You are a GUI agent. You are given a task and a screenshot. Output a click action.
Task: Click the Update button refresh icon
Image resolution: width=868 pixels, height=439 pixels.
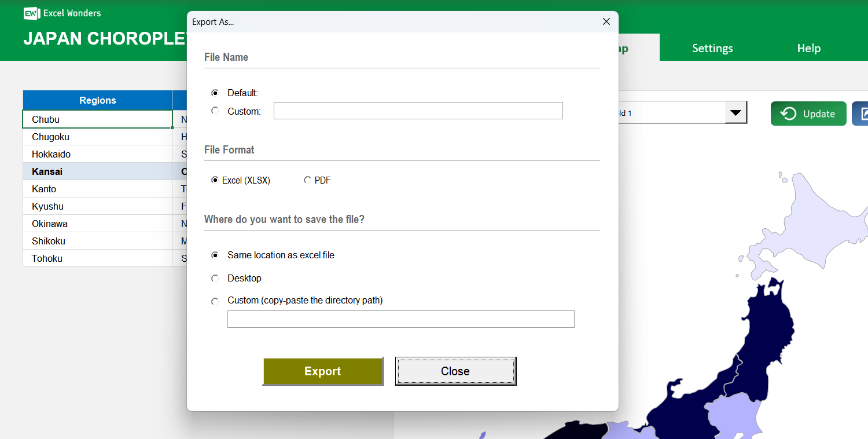pos(788,114)
